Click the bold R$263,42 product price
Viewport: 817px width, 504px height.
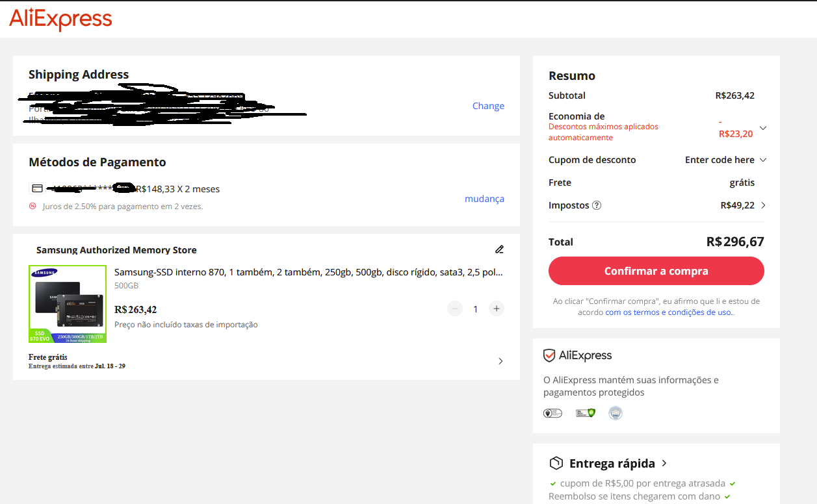[x=135, y=310]
